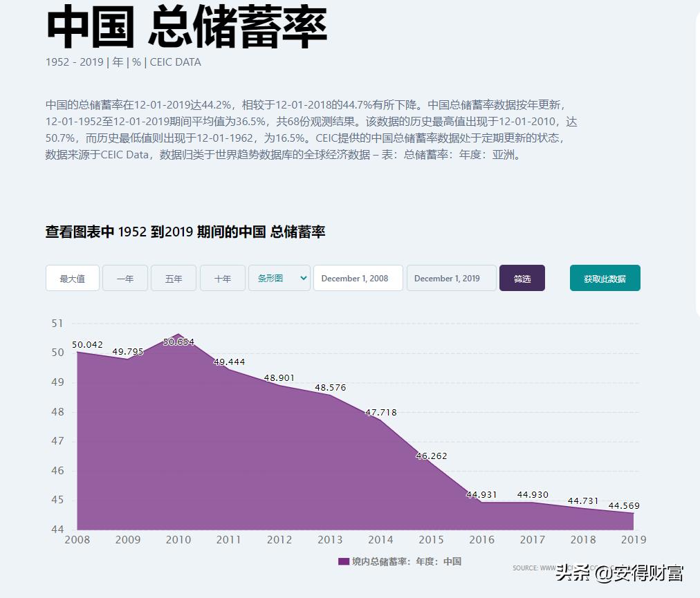Select the 五年 time range
The width and height of the screenshot is (700, 598).
(174, 278)
